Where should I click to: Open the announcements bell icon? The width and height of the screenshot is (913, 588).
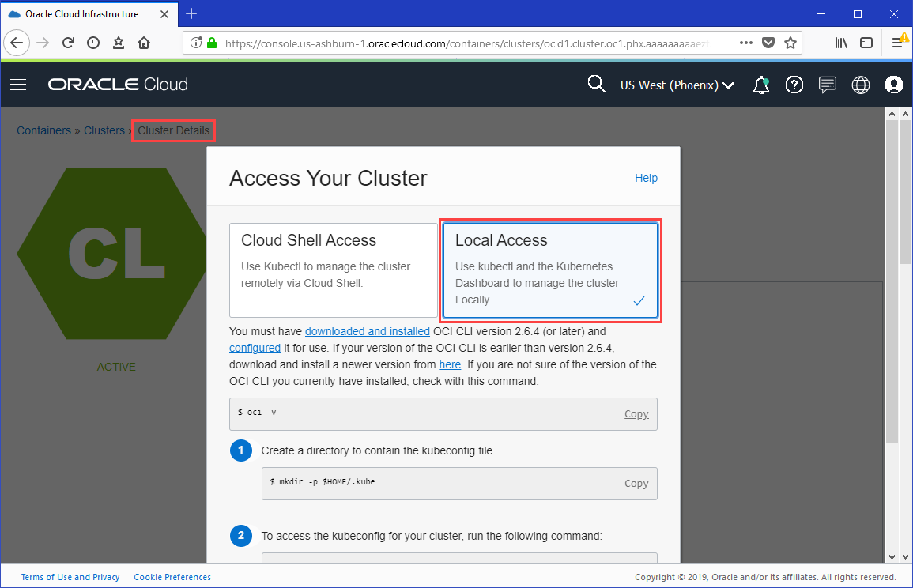tap(761, 85)
